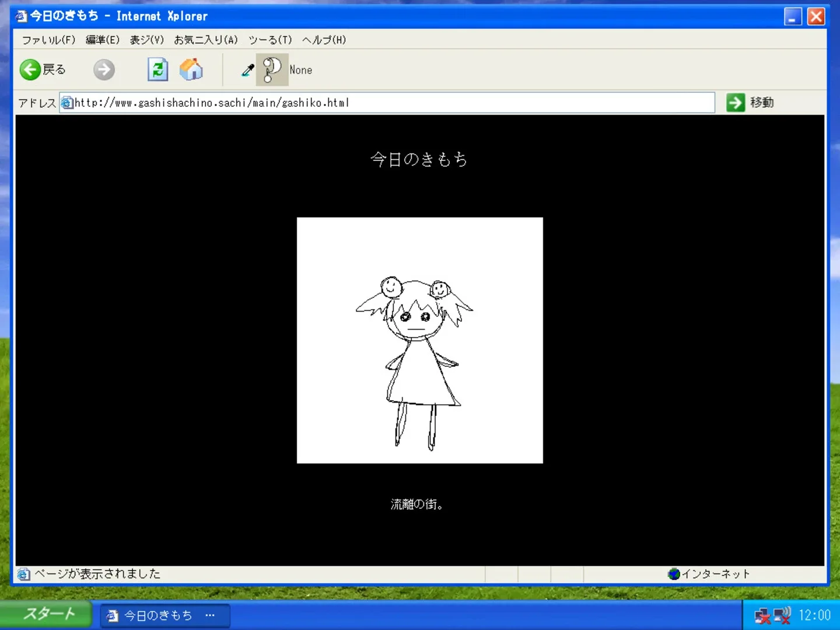Viewport: 840px width, 630px height.
Task: Expand the taskbar tab overflow dots
Action: [209, 615]
